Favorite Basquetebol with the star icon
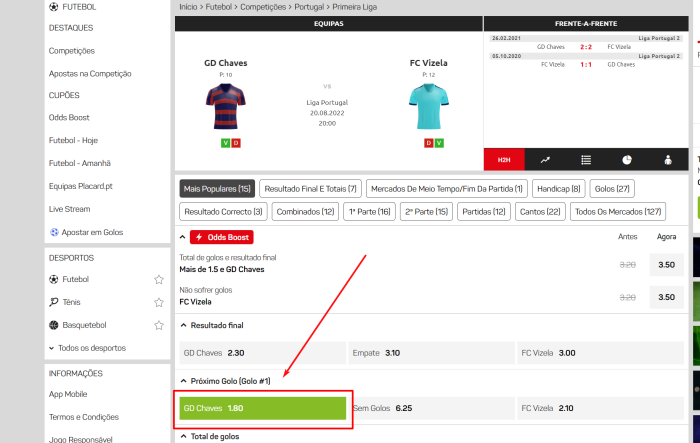The height and width of the screenshot is (443, 700). coord(159,325)
